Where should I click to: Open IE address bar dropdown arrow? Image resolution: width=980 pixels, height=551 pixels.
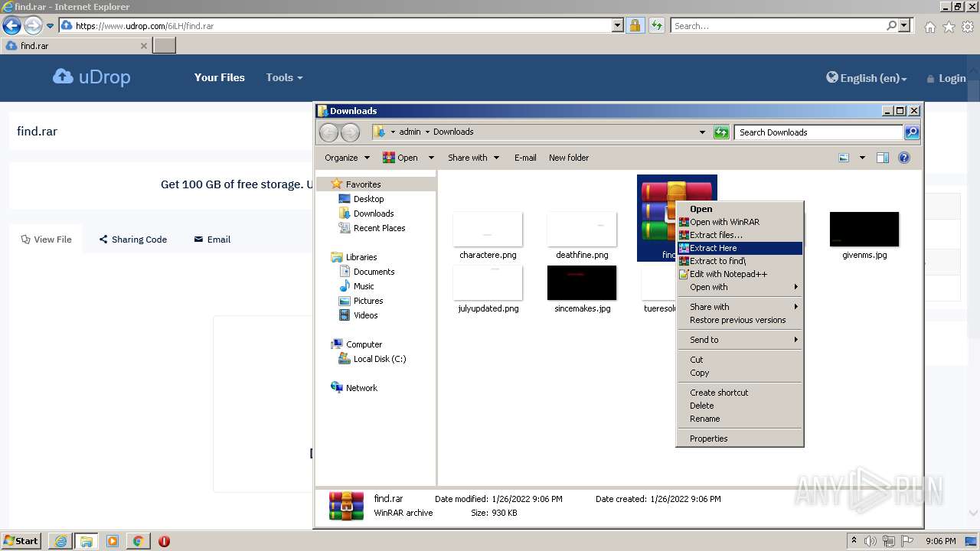[x=618, y=25]
